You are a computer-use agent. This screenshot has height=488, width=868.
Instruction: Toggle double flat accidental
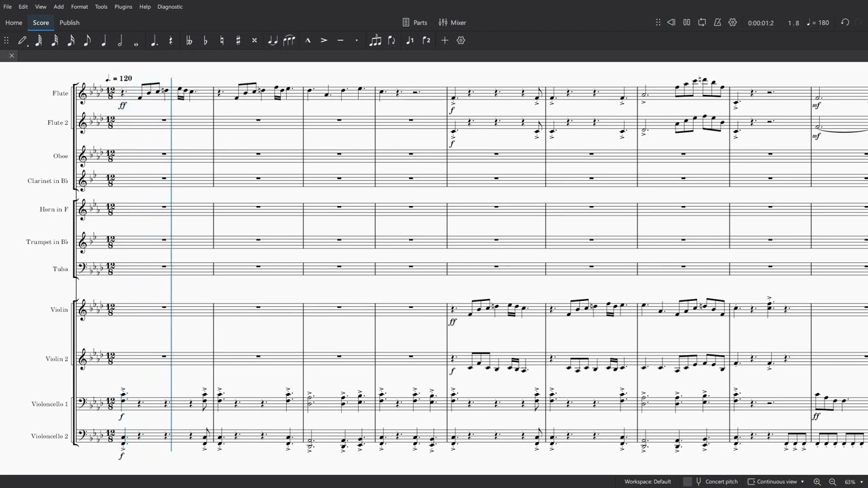(189, 41)
